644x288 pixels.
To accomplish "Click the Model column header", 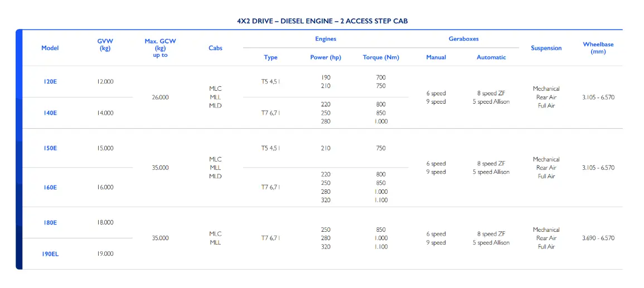I will coord(50,48).
